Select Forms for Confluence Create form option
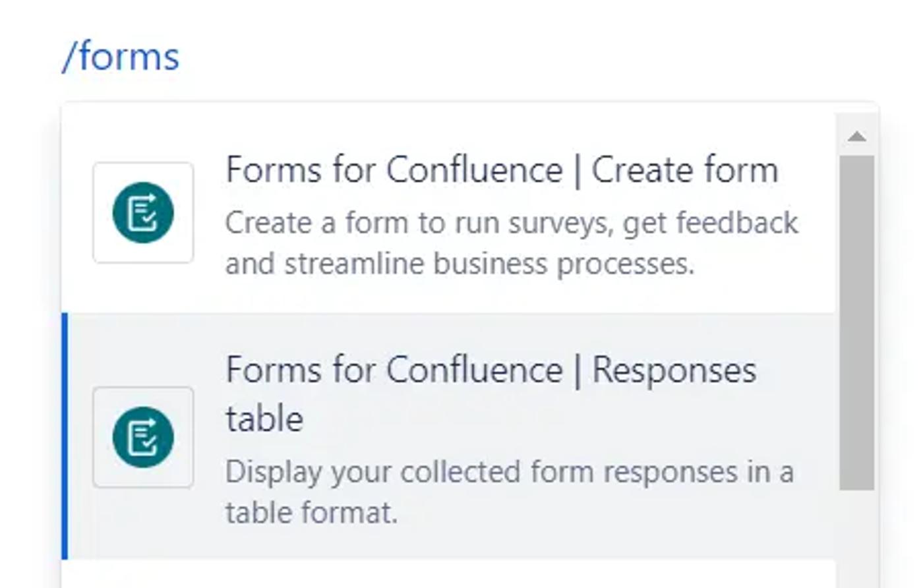Viewport: 923px width, 588px height. [x=501, y=171]
